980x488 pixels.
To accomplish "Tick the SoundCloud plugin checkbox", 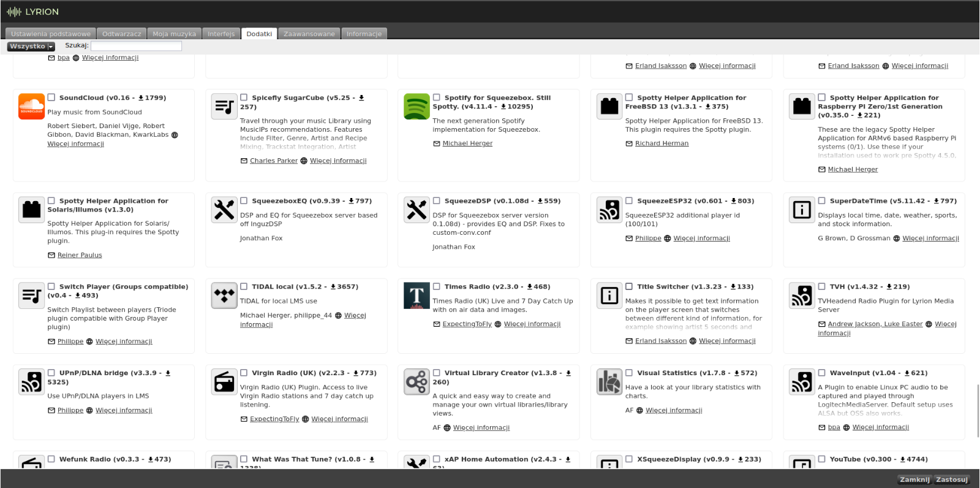I will click(51, 97).
